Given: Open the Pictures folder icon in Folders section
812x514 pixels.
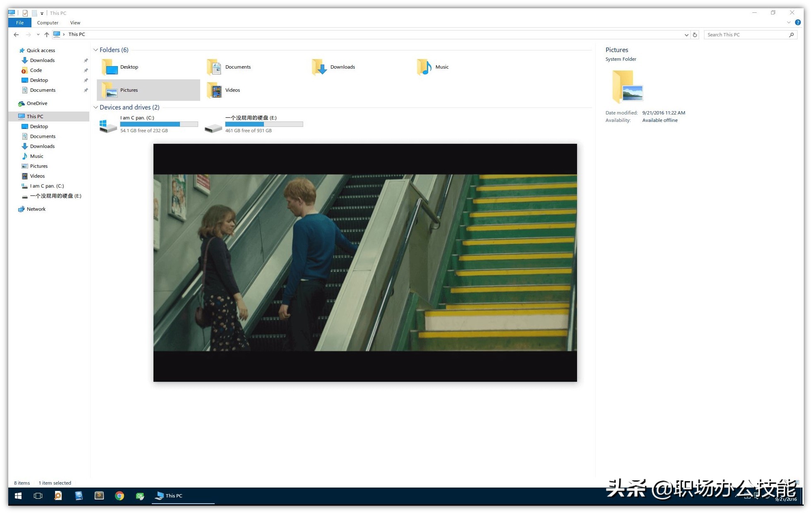Looking at the screenshot, I should tap(110, 90).
